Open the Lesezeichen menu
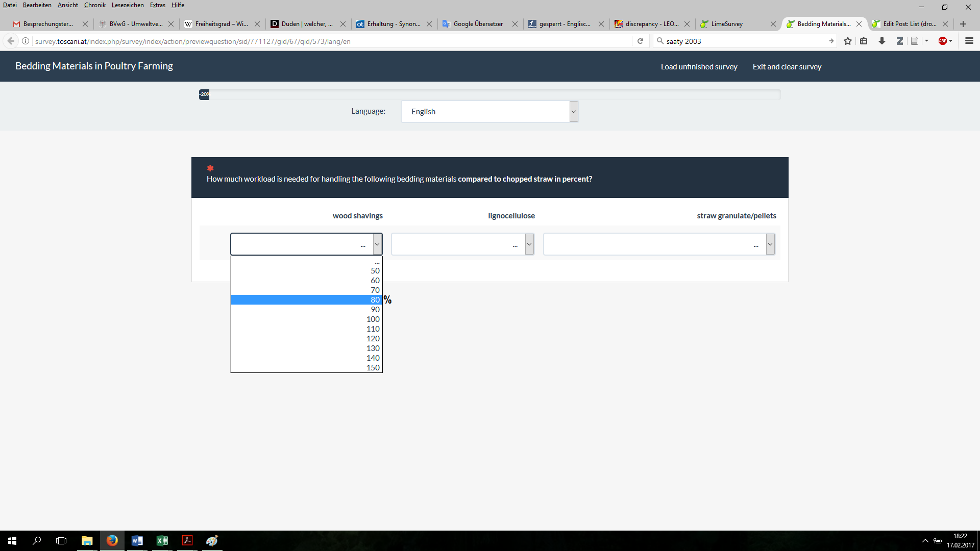Screen dimensions: 980x551 pos(128,5)
